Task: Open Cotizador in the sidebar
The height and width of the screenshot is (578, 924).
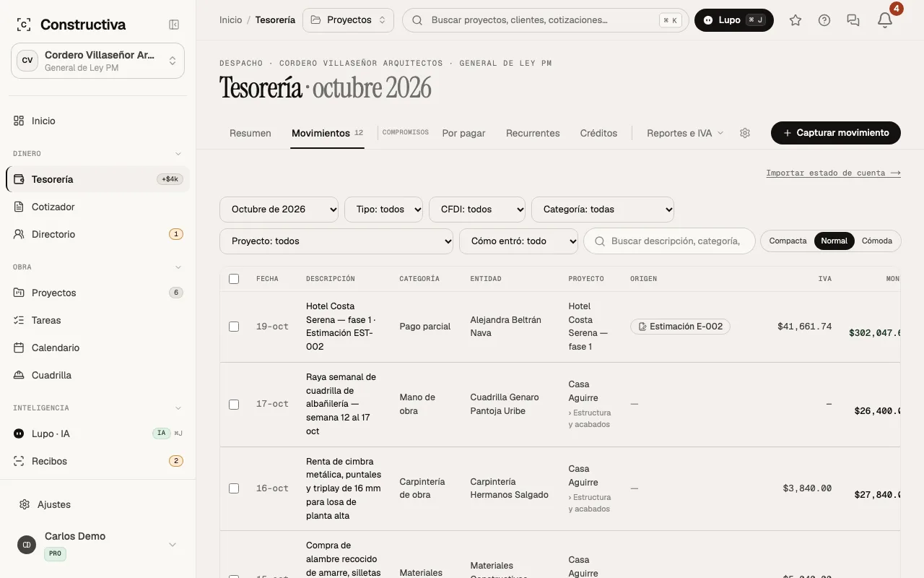Action: (x=97, y=207)
